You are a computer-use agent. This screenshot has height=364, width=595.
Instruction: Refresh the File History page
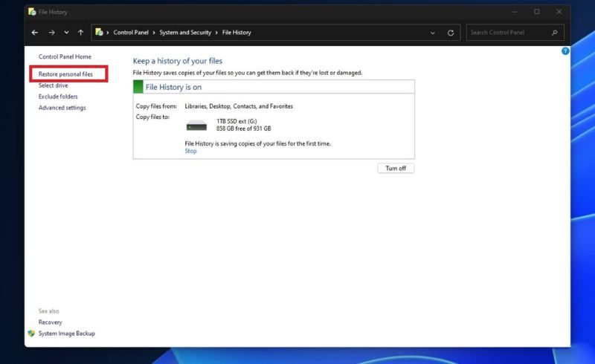pos(451,33)
